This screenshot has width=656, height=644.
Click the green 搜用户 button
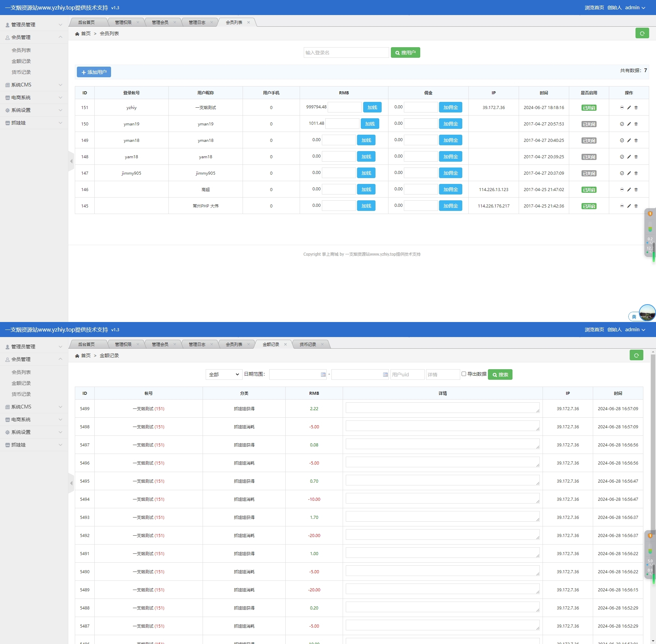[405, 53]
